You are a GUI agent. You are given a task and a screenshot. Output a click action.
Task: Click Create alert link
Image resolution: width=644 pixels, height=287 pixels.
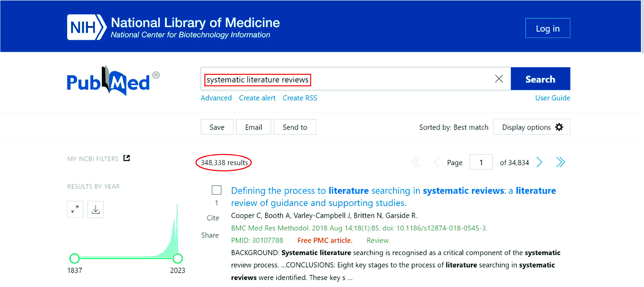(257, 98)
